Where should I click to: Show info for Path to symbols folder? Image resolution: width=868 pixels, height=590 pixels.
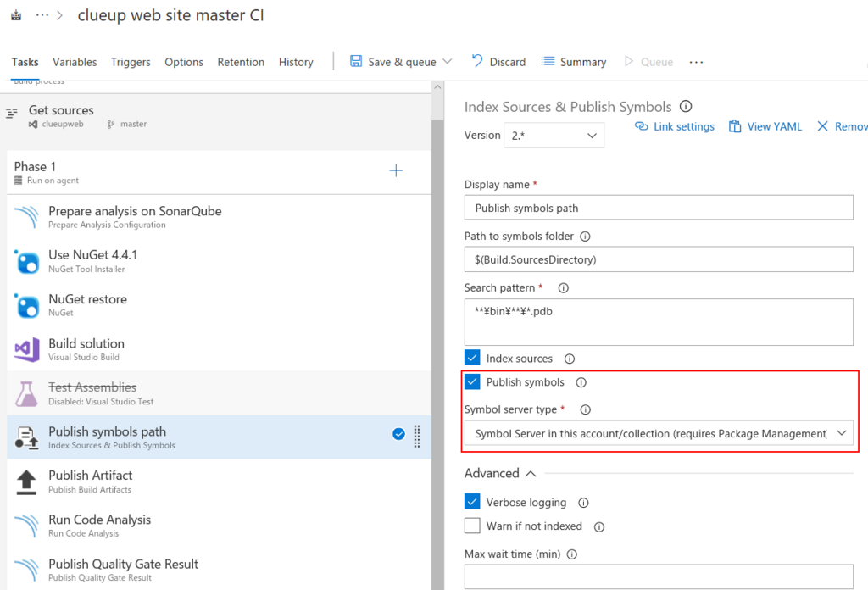pyautogui.click(x=585, y=237)
